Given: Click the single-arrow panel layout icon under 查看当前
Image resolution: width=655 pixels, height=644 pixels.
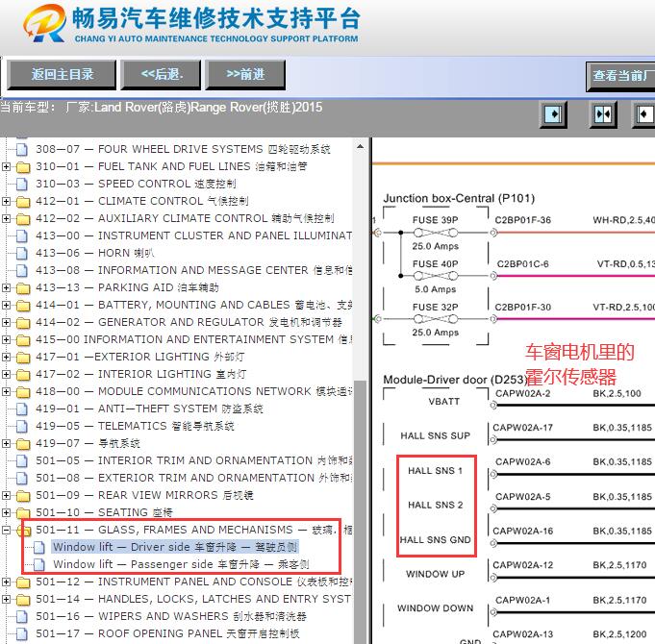Looking at the screenshot, I should (553, 114).
